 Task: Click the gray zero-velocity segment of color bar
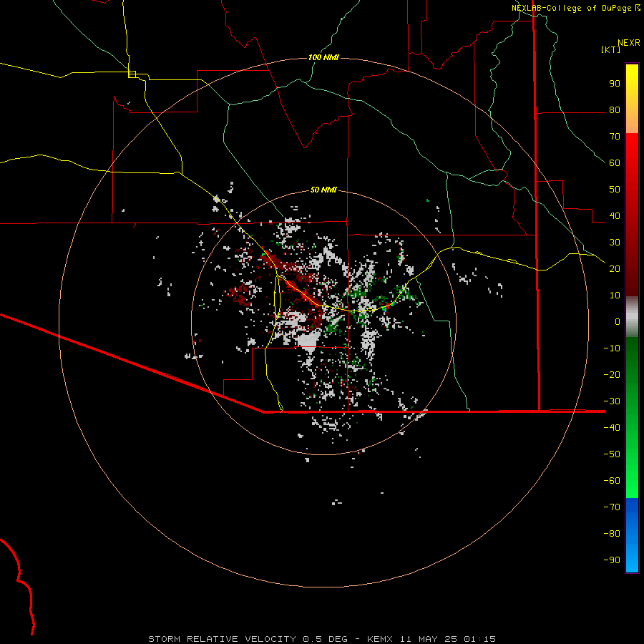point(632,317)
